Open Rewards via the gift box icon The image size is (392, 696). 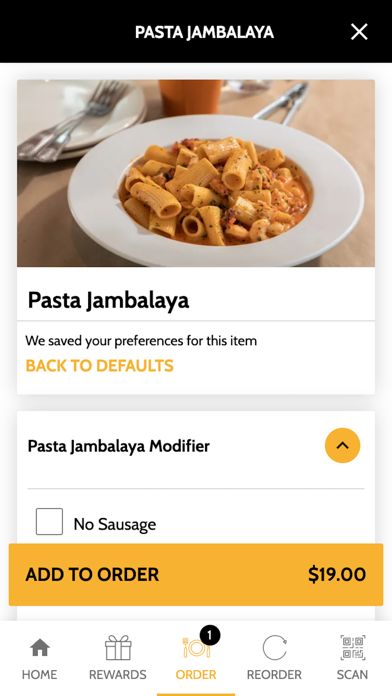point(118,648)
